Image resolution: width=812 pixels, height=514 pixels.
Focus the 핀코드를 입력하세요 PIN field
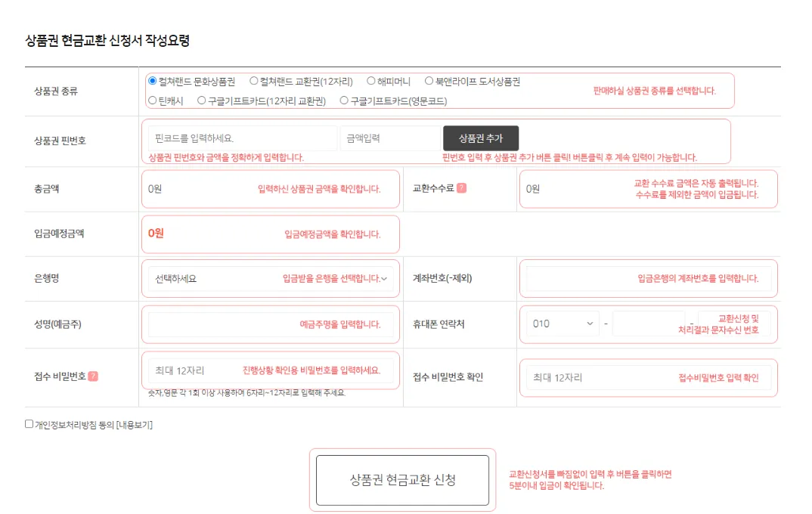click(242, 138)
